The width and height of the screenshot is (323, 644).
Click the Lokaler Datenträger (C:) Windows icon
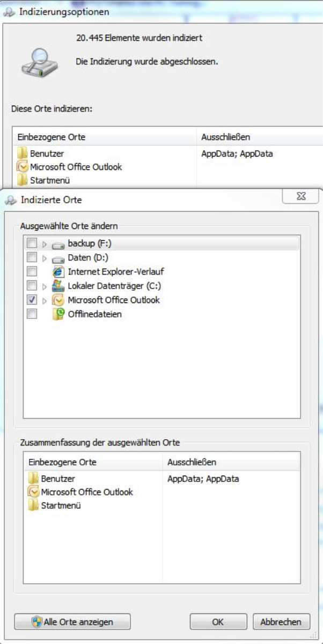58,286
